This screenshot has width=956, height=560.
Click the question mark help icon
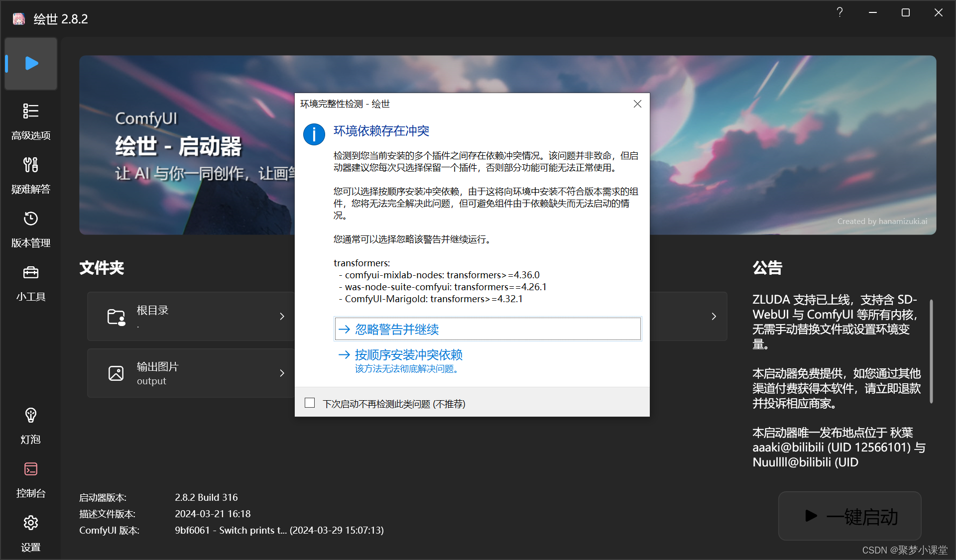839,12
